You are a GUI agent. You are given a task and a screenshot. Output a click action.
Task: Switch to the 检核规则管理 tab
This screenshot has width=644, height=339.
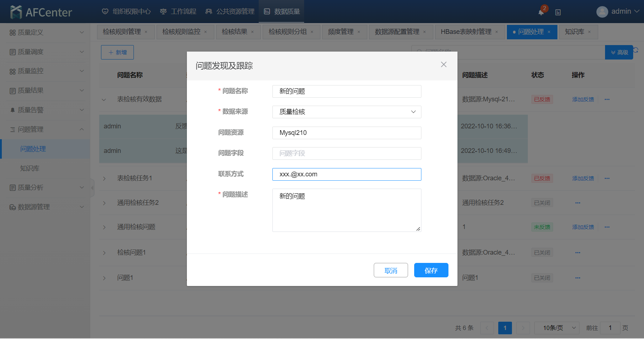pos(122,32)
